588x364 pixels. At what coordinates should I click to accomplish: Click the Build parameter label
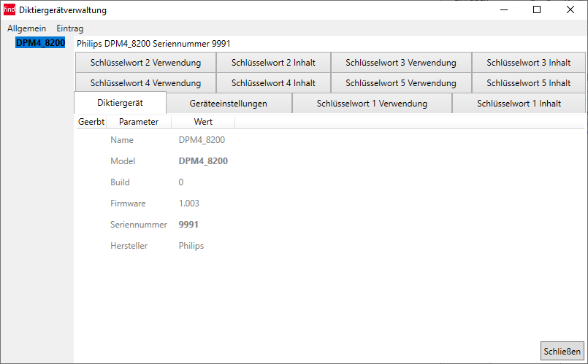120,182
